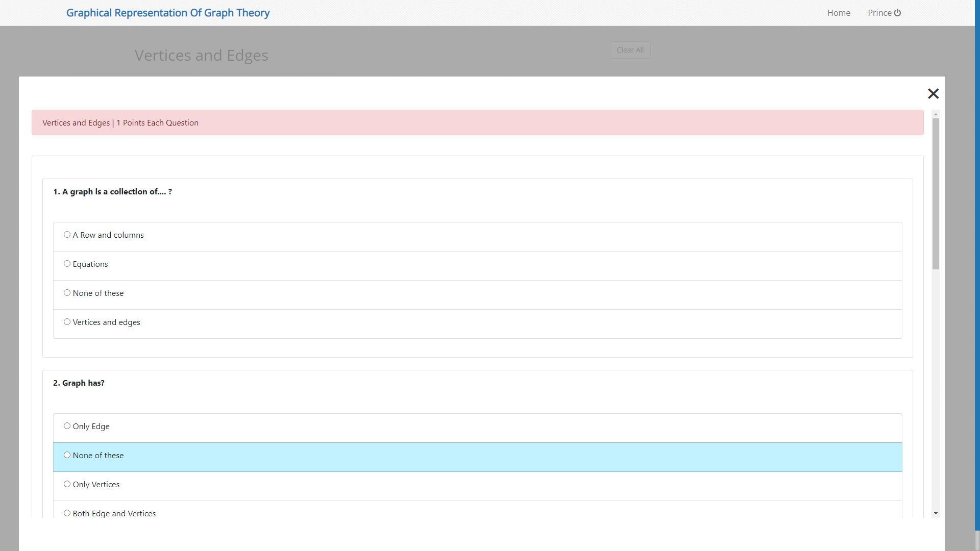This screenshot has width=980, height=551.
Task: Select 'Only Edge' radio option
Action: click(67, 426)
